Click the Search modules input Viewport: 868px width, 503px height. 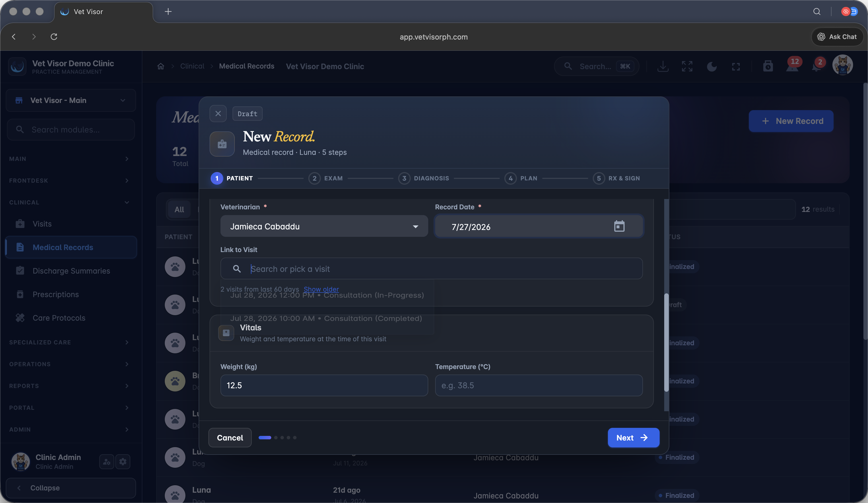(x=71, y=130)
